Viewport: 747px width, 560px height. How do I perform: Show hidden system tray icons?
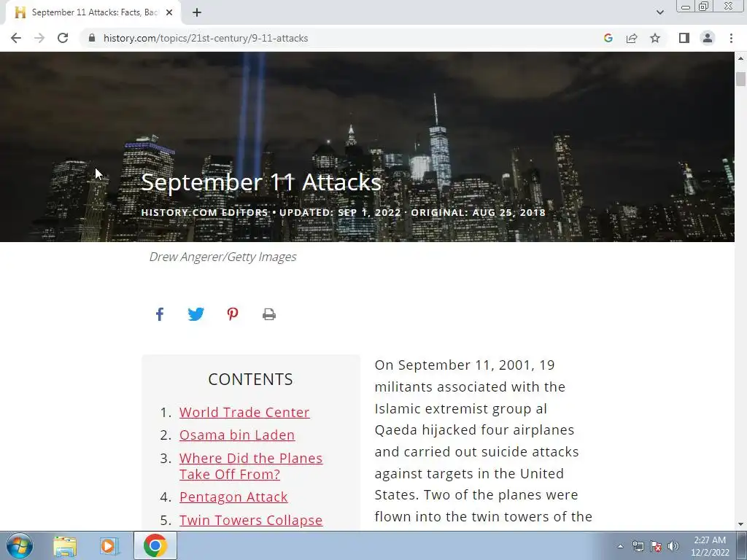click(620, 546)
